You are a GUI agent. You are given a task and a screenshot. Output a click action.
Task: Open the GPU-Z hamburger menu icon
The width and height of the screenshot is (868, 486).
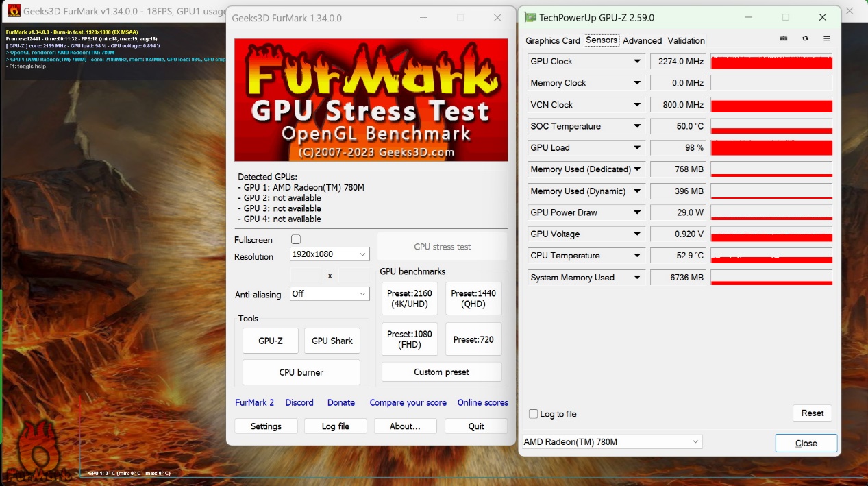(x=827, y=39)
